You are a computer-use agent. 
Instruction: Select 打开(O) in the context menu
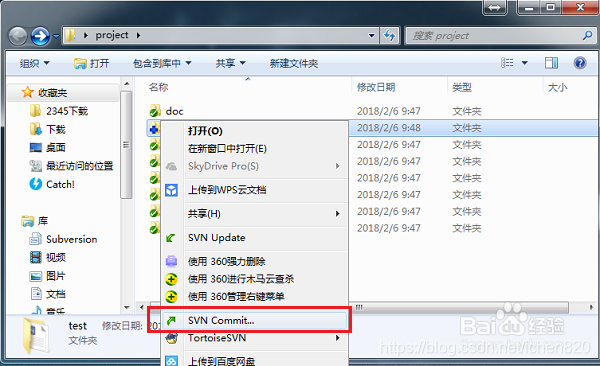point(254,131)
